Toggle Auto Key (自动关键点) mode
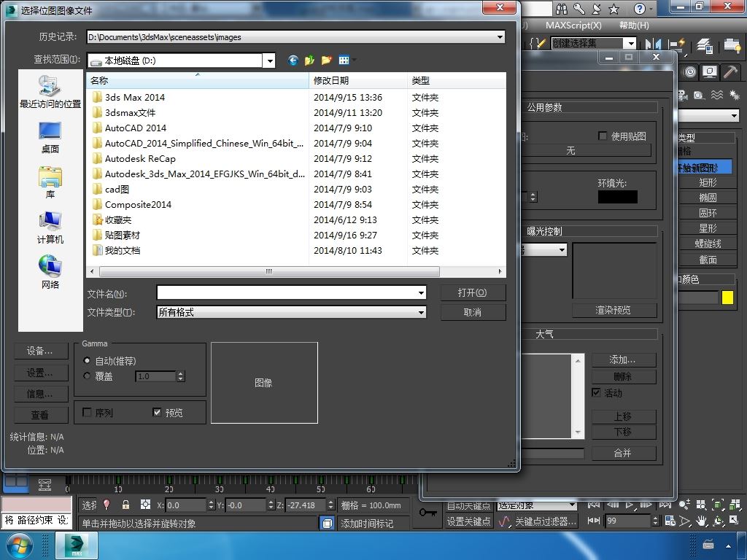 [468, 506]
